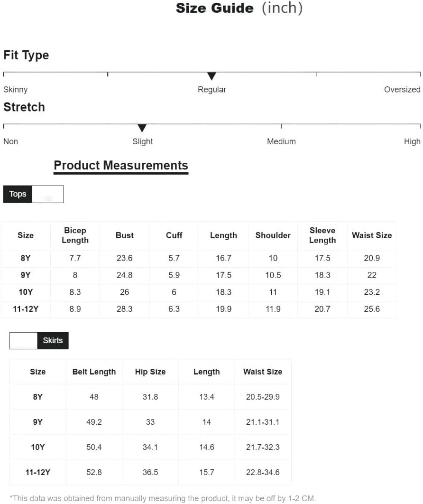Click the blank toggle beside Tops
The height and width of the screenshot is (504, 423).
[x=48, y=194]
